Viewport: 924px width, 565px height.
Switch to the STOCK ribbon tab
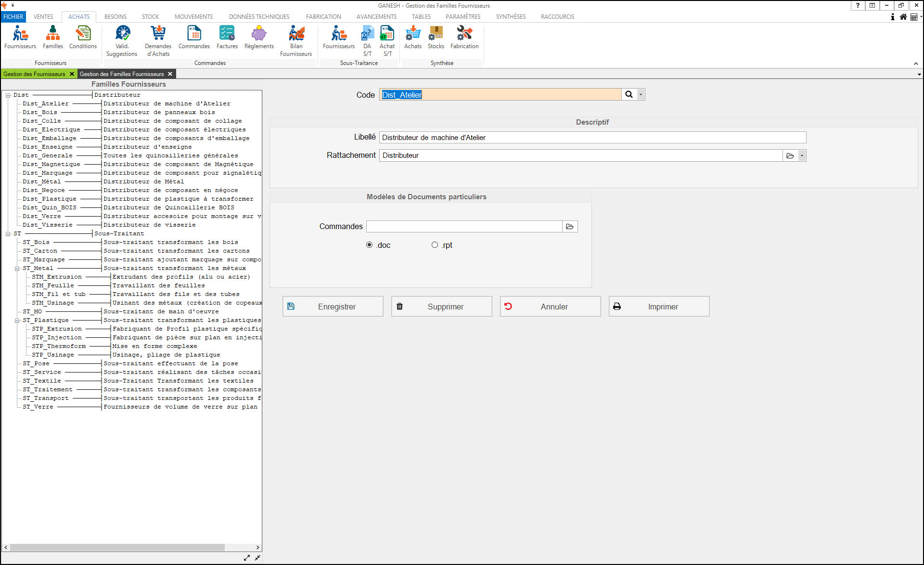[x=150, y=16]
